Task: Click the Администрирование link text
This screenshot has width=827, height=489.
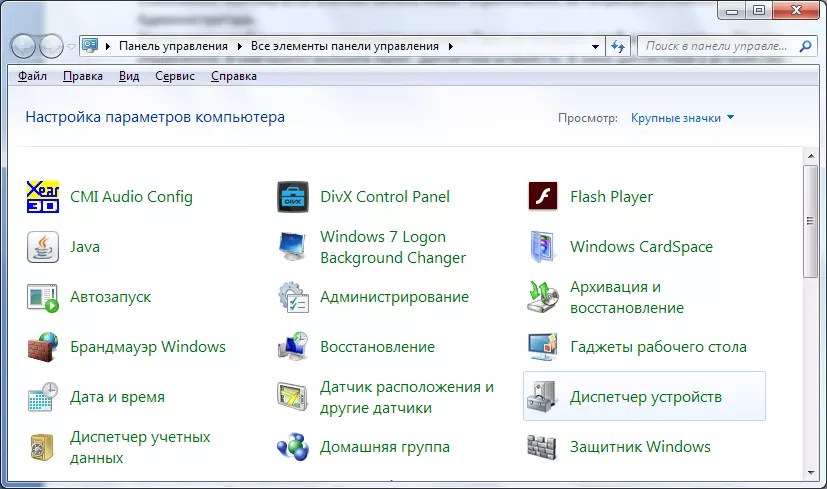Action: point(394,297)
